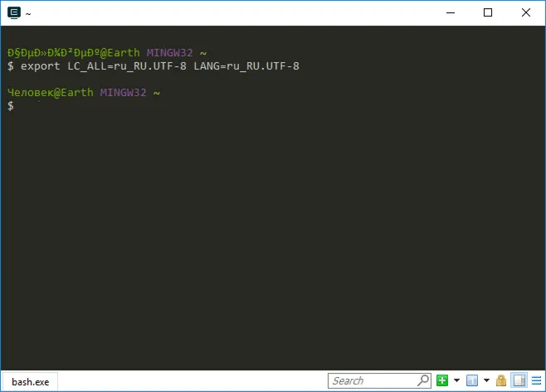Click the ConEmu icon in title bar

[13, 12]
